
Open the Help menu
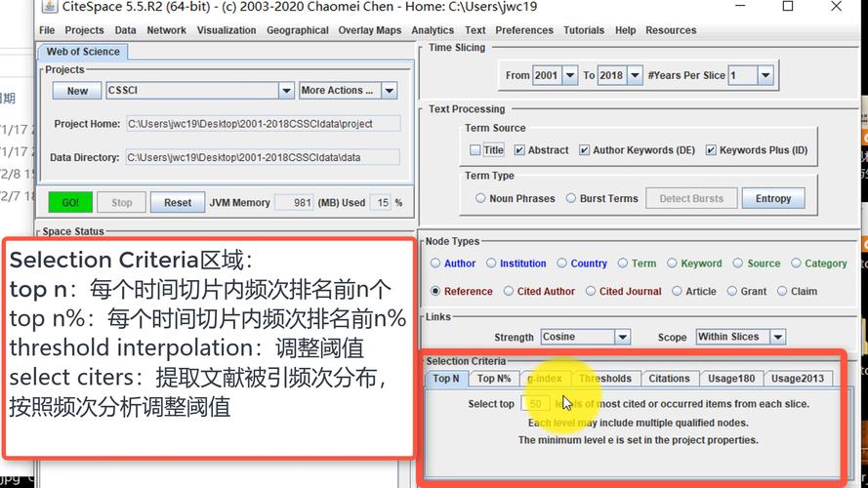coord(625,30)
